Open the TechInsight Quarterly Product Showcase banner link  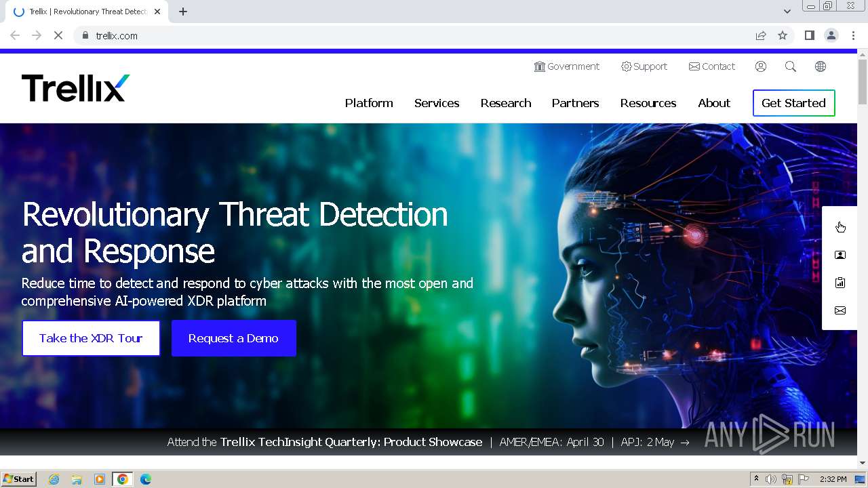(x=429, y=442)
